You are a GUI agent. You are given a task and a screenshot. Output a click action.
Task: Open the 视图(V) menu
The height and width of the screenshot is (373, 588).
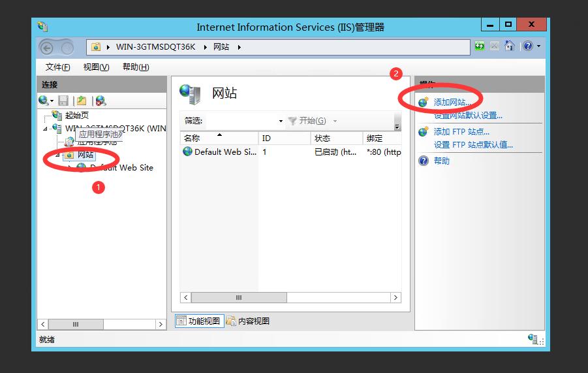(x=96, y=67)
